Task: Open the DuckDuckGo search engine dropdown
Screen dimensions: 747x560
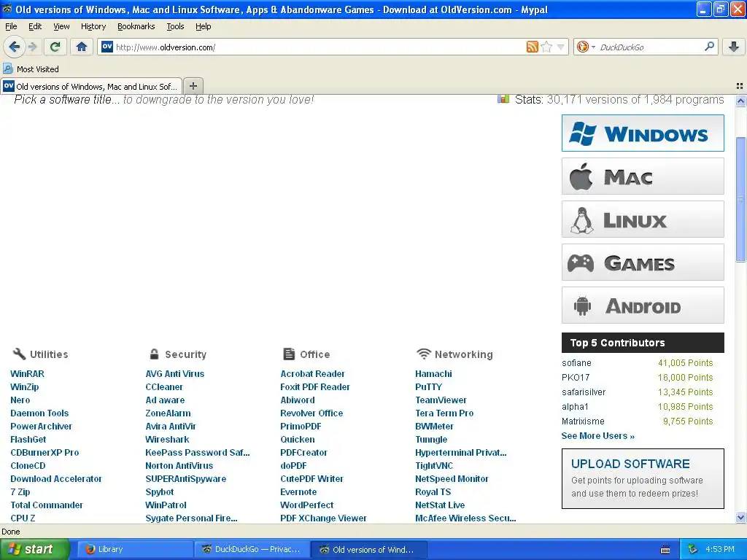Action: click(x=586, y=47)
